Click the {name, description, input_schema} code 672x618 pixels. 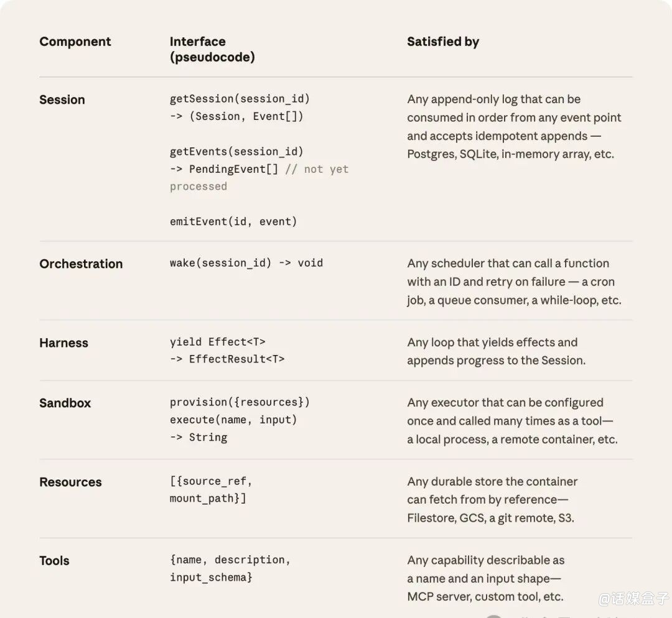click(230, 568)
